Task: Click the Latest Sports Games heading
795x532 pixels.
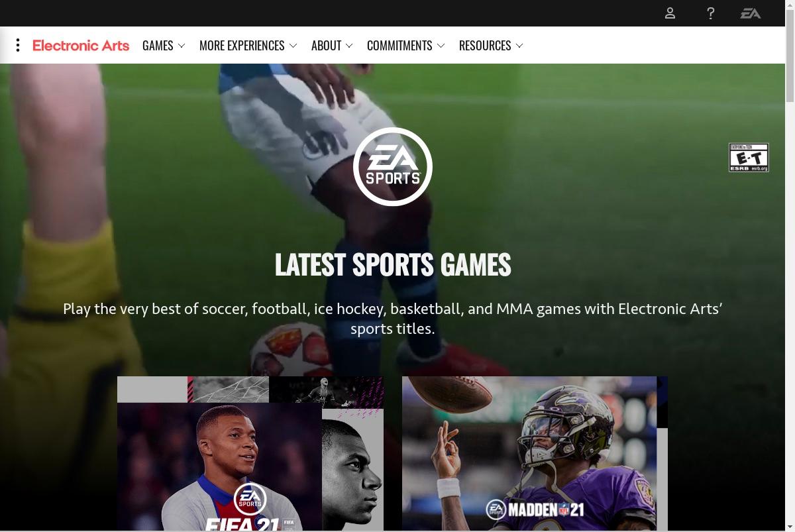Action: tap(393, 264)
